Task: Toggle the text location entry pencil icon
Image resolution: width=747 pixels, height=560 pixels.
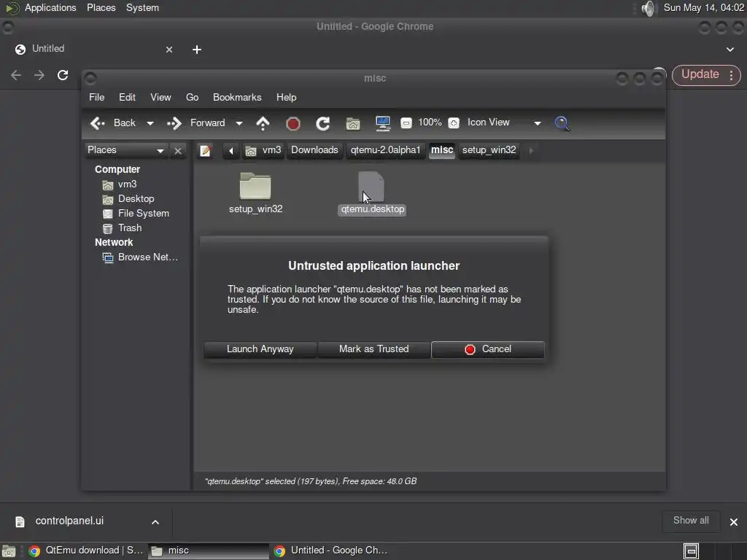Action: pos(205,151)
